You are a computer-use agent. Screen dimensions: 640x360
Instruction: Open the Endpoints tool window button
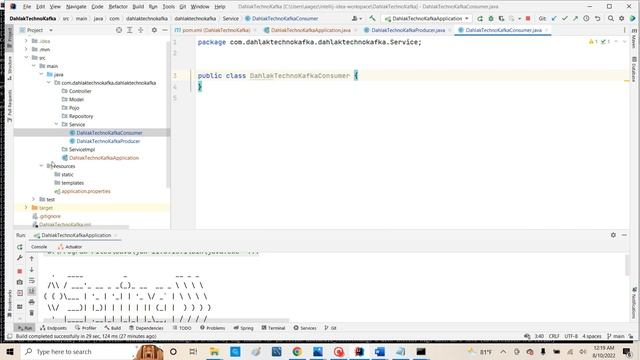(x=53, y=328)
